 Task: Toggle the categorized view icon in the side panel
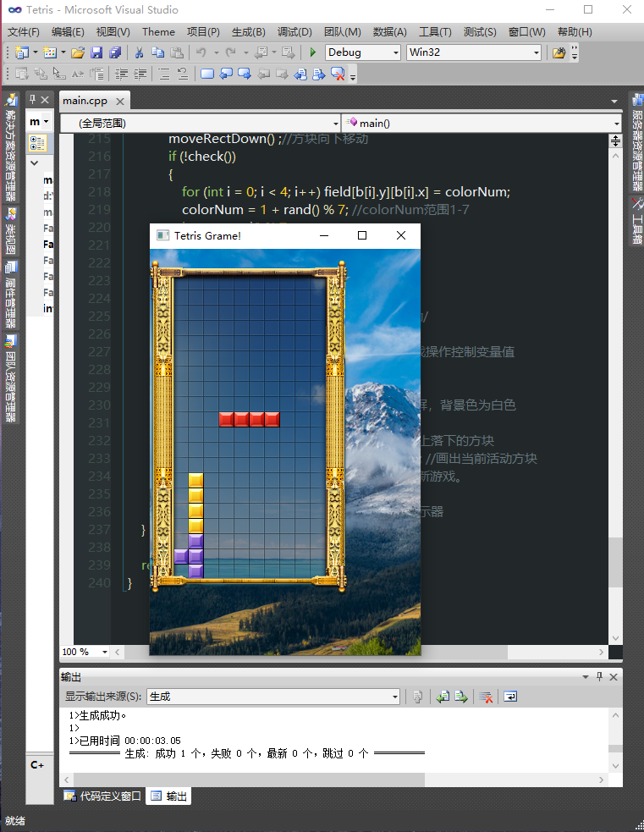pyautogui.click(x=38, y=143)
